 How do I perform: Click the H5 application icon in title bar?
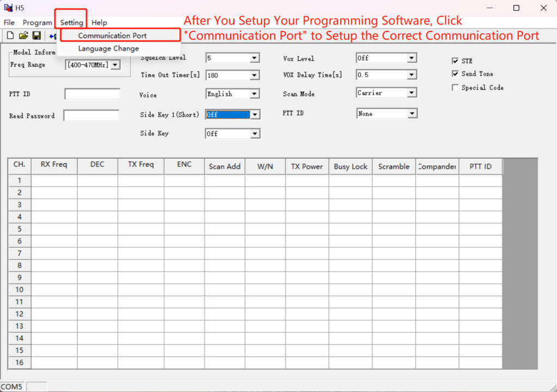[8, 8]
